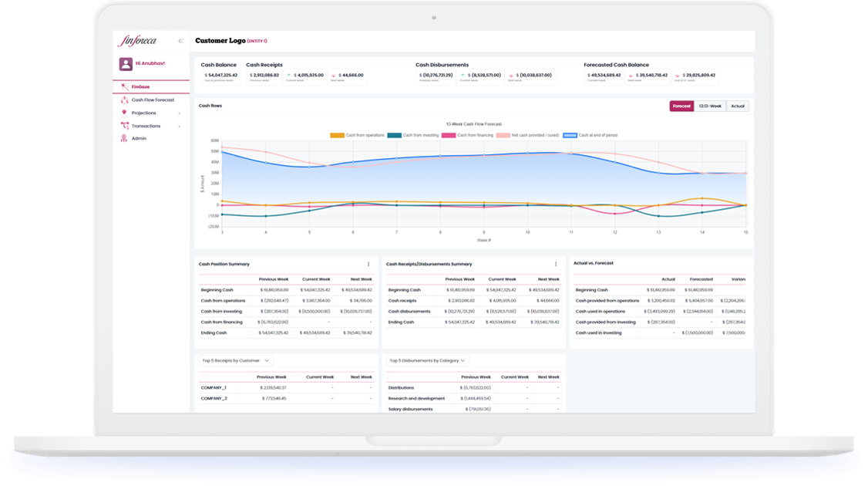Click the finforeca logo
Screen dimensions: 868x486
click(137, 40)
